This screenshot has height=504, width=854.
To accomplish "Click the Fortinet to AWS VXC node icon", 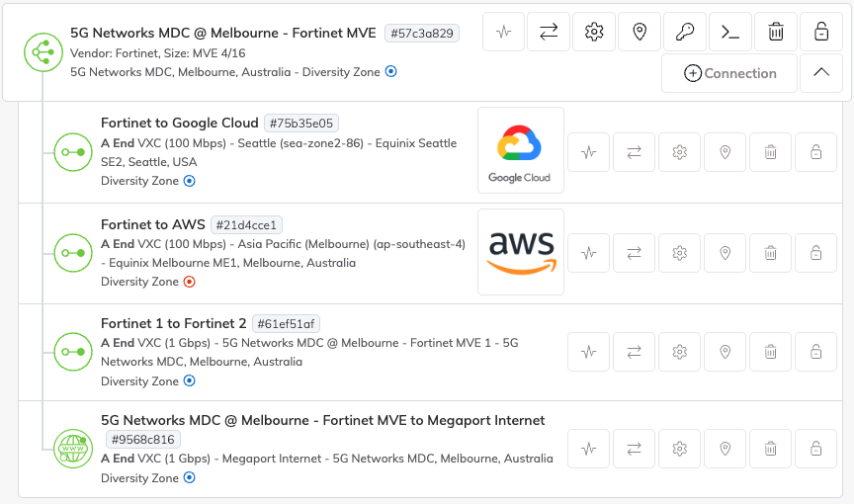I will click(x=72, y=253).
